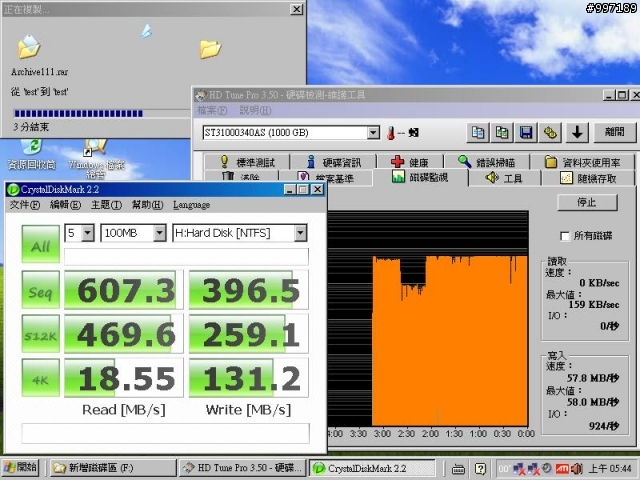Open the 編輯 edit menu in CrystalDiskMark
This screenshot has width=640, height=480.
tap(65, 204)
